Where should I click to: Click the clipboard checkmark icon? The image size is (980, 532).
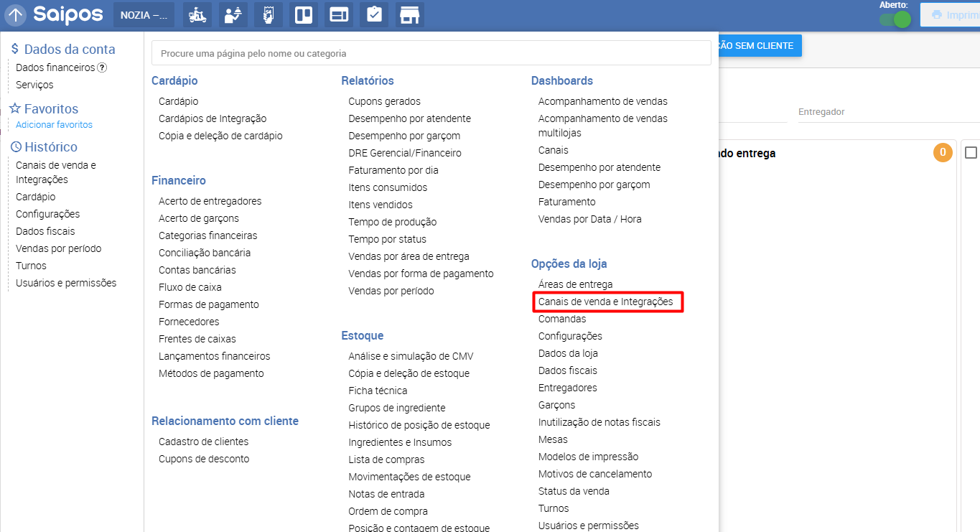(374, 15)
